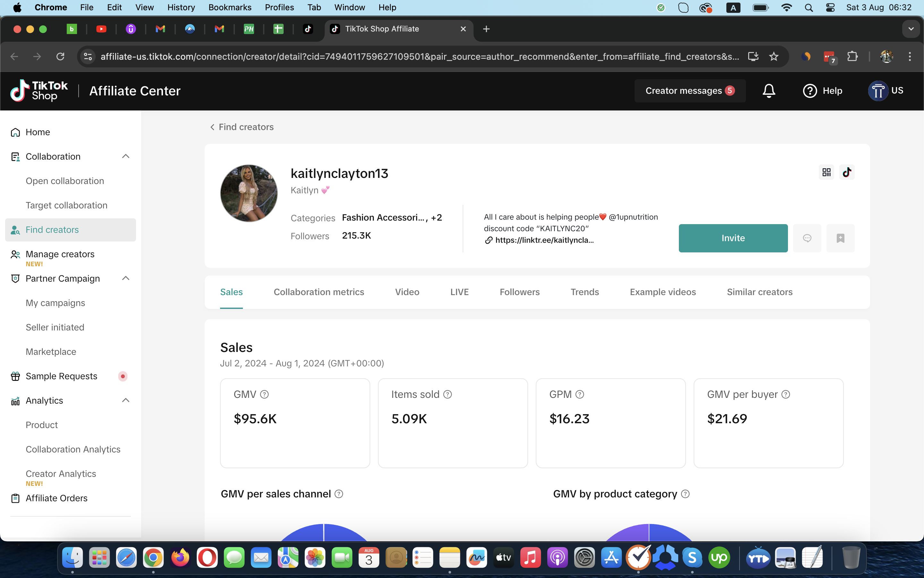Viewport: 924px width, 578px height.
Task: Open Marketplace in sidebar
Action: 51,352
